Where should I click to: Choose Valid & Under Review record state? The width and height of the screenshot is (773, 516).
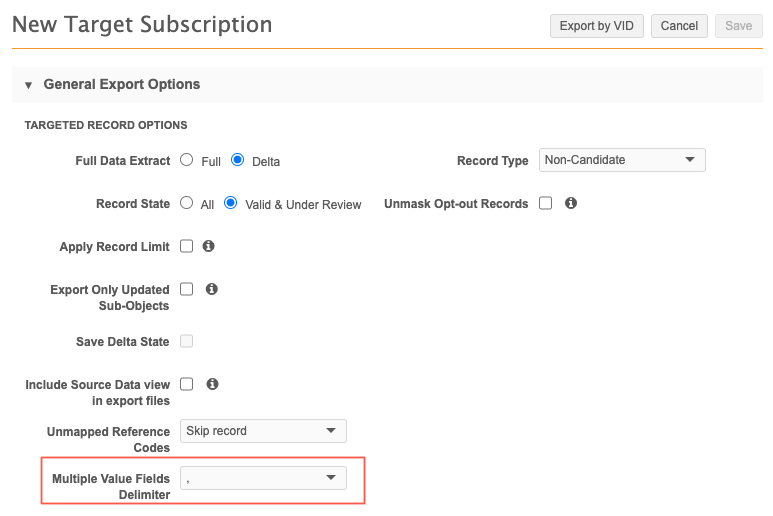point(231,203)
